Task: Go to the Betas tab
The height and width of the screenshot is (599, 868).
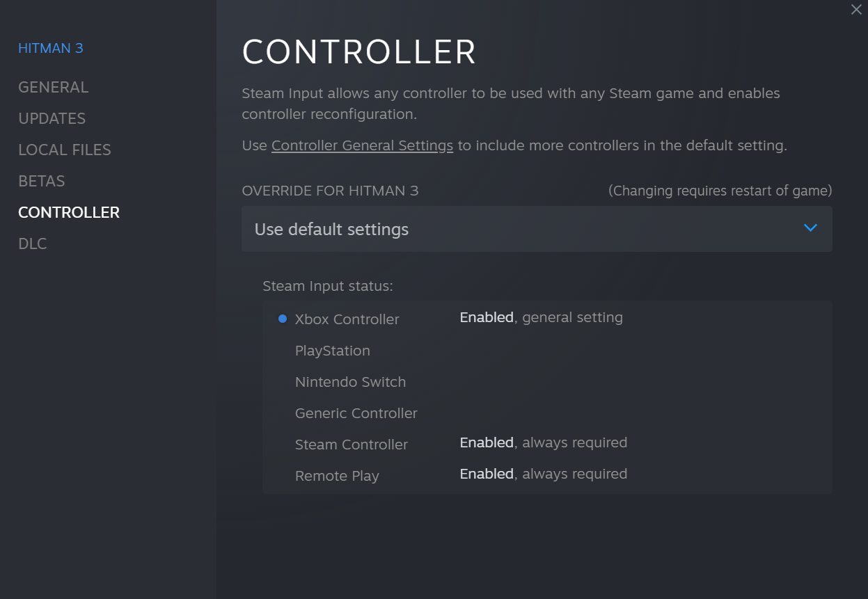Action: tap(42, 181)
